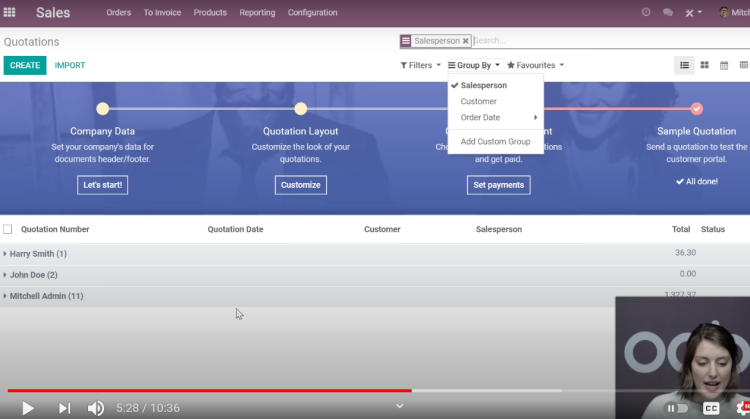
Task: Open the To Invoice menu
Action: tap(162, 12)
